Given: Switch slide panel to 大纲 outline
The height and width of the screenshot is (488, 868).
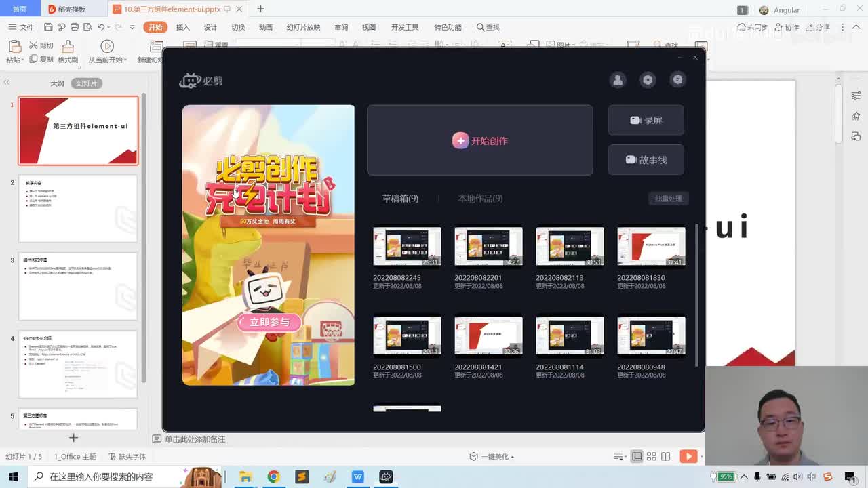Looking at the screenshot, I should 58,83.
